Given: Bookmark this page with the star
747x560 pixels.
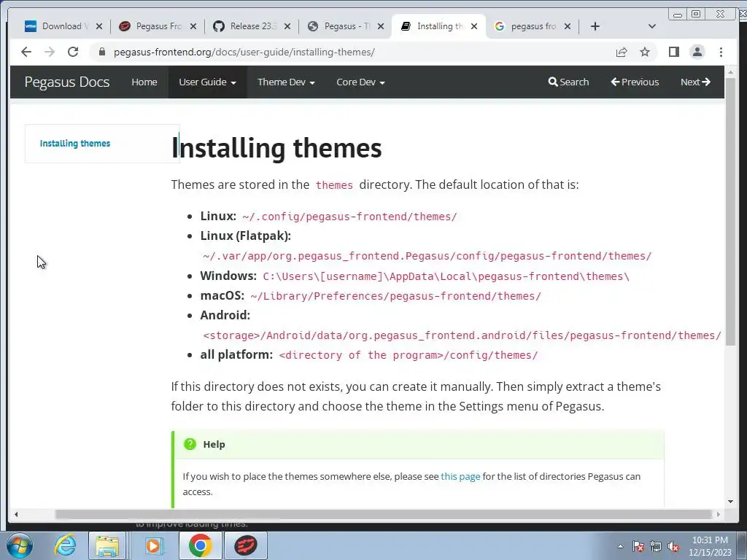Looking at the screenshot, I should point(645,52).
